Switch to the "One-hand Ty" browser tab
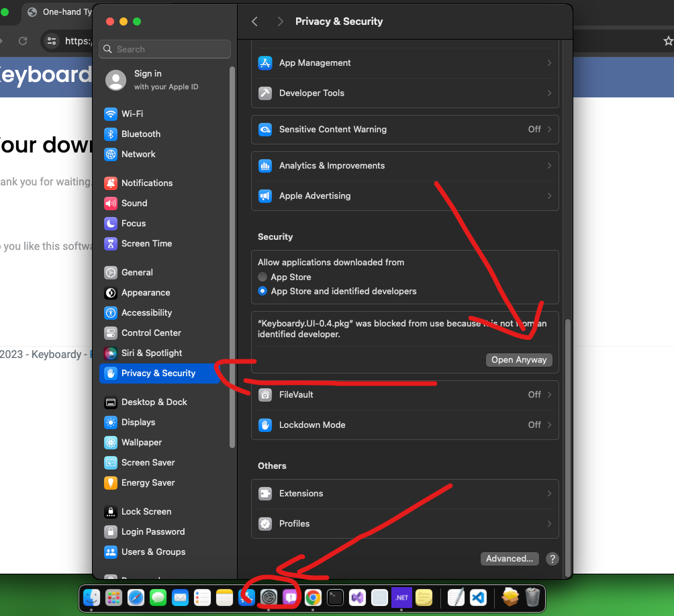 (59, 12)
